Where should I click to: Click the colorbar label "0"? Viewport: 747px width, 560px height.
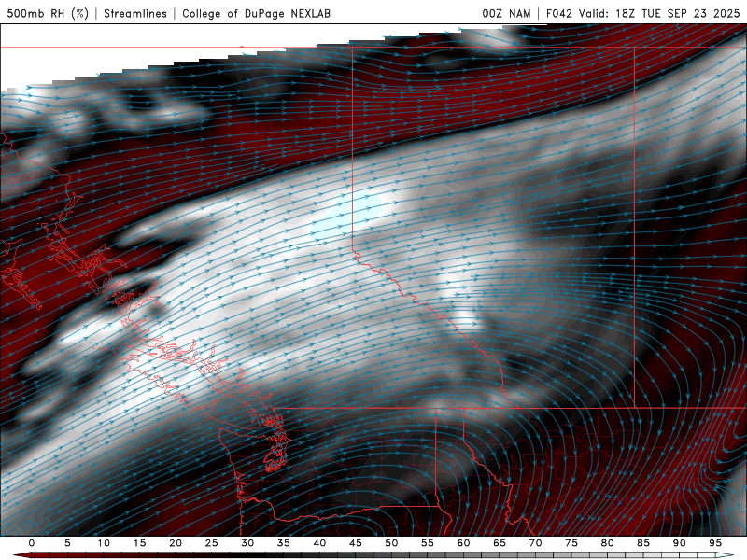click(x=32, y=543)
